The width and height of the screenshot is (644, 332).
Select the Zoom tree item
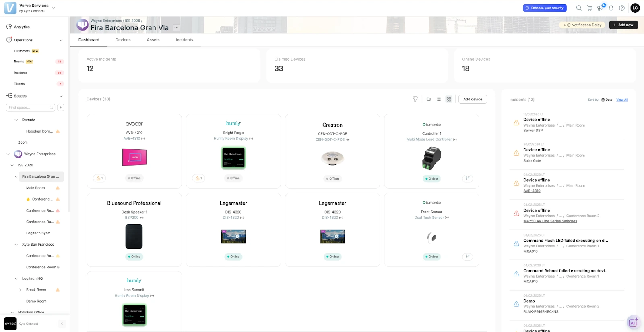23,143
